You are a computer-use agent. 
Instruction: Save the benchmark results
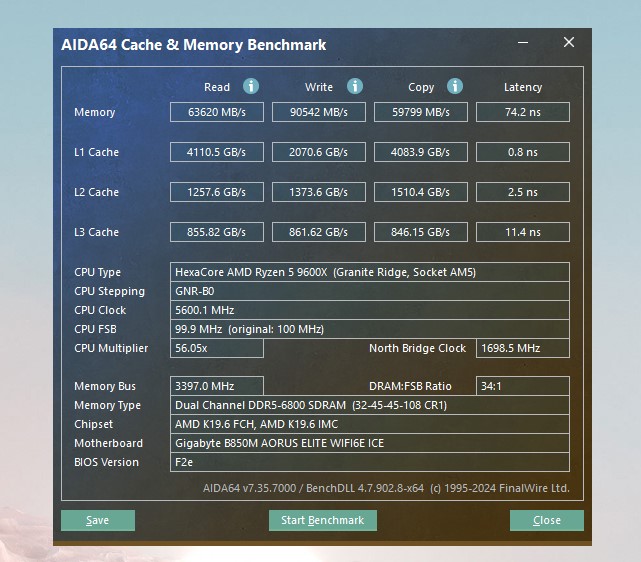(x=98, y=520)
